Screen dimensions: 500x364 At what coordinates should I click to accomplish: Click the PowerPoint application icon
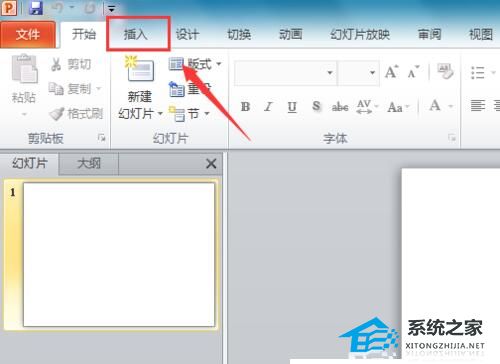[9, 7]
